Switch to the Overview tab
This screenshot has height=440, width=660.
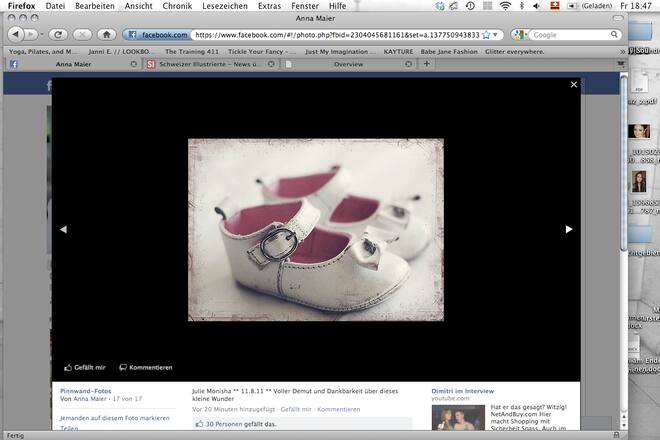click(x=348, y=64)
